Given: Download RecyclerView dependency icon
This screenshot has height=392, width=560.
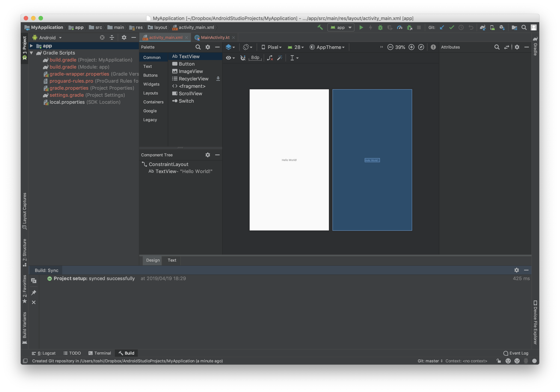Looking at the screenshot, I should [x=218, y=79].
